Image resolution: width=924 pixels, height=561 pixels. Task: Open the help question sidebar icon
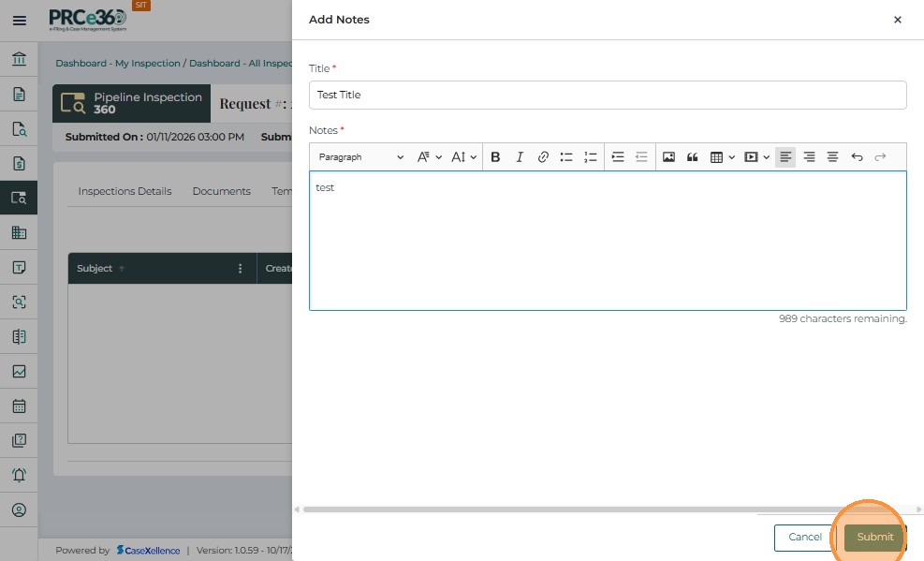pyautogui.click(x=19, y=440)
